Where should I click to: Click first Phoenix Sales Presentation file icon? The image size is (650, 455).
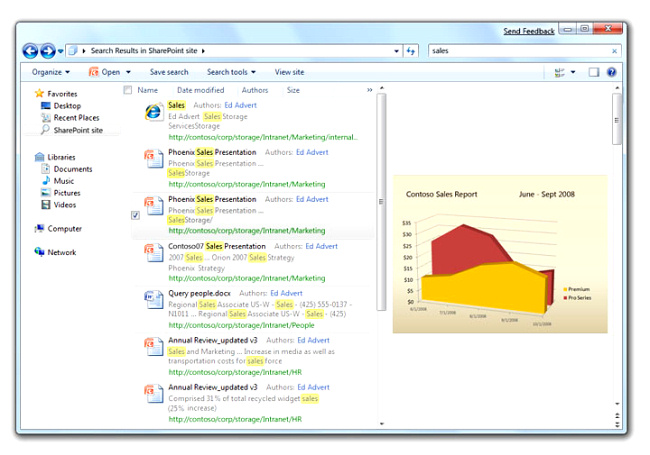(x=154, y=159)
